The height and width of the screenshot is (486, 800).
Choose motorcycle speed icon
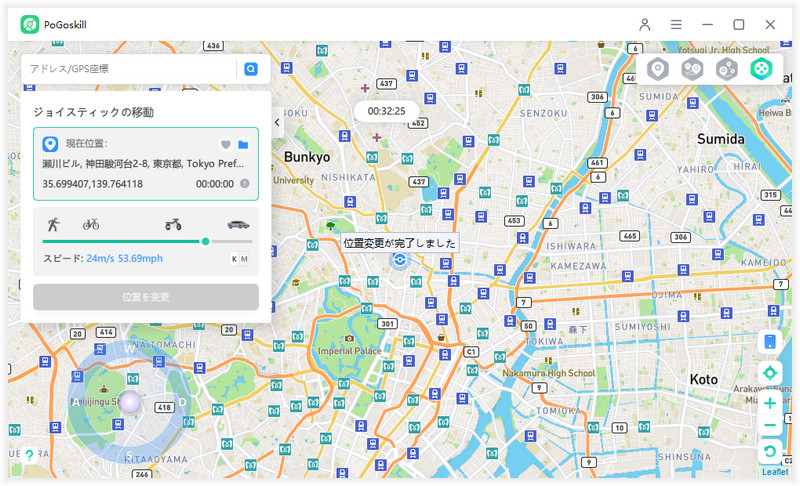173,224
